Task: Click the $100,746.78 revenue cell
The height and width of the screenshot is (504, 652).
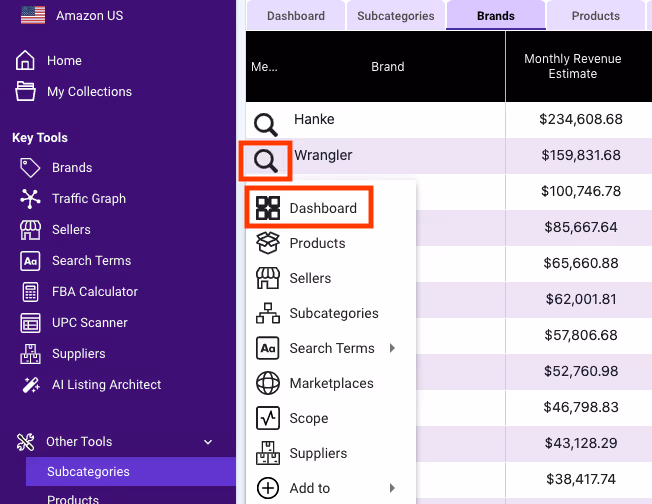Action: point(581,191)
